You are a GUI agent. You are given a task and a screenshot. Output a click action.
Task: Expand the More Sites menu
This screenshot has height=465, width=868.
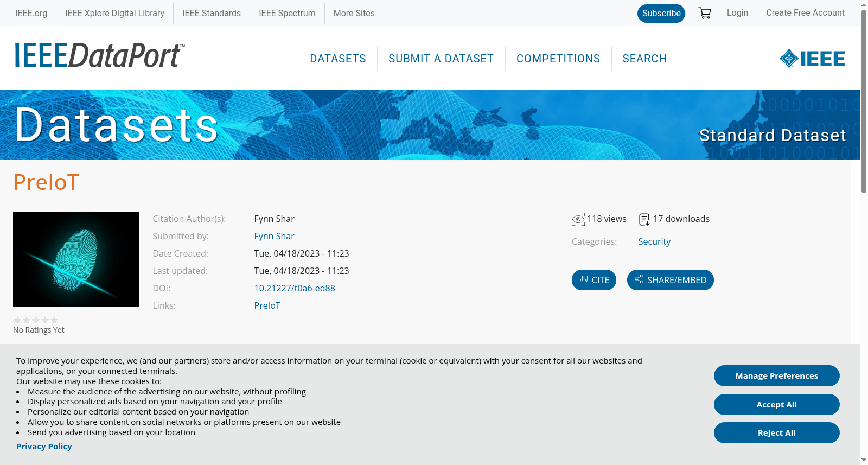pyautogui.click(x=354, y=13)
